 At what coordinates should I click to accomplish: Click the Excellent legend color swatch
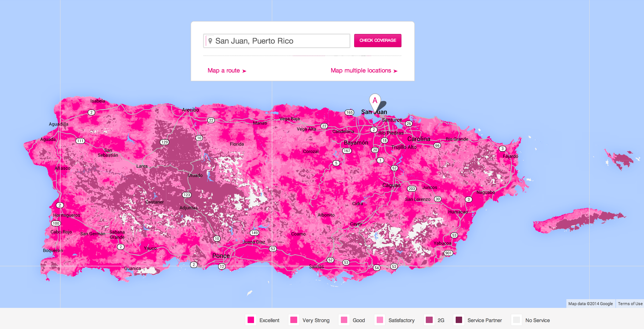pos(251,320)
